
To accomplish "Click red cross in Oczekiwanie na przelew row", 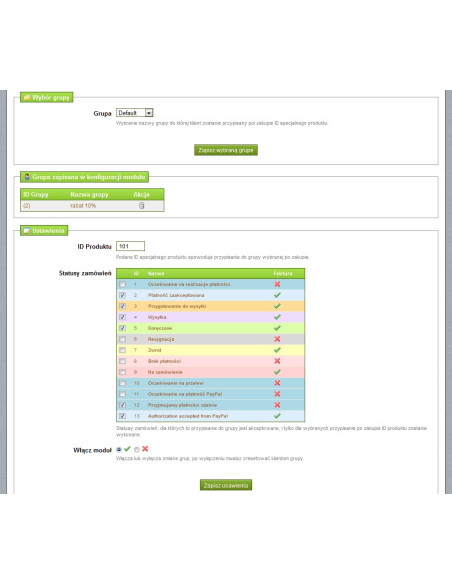I will [277, 383].
